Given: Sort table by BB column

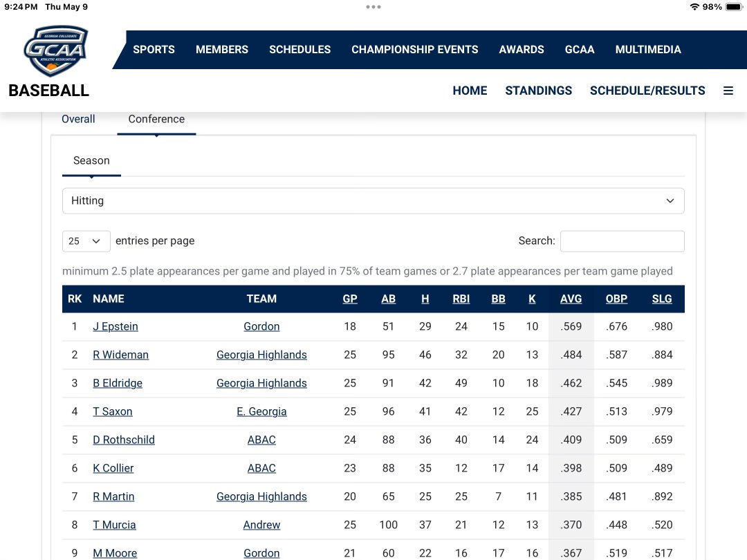Looking at the screenshot, I should (498, 299).
